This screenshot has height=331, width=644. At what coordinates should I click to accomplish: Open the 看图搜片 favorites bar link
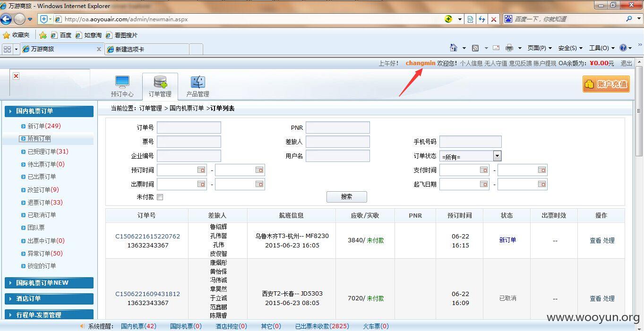[x=121, y=35]
